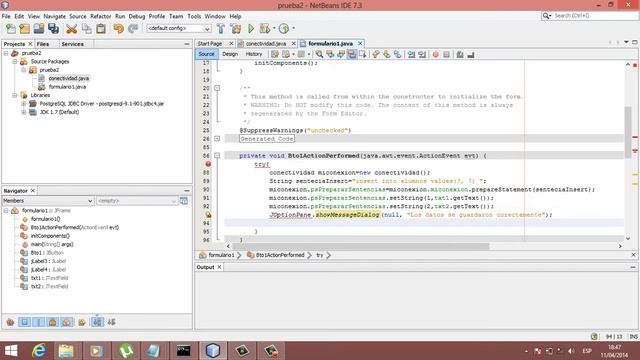The image size is (640, 360).
Task: Expand the JDK 1.7 (Default) node
Action: point(24,112)
